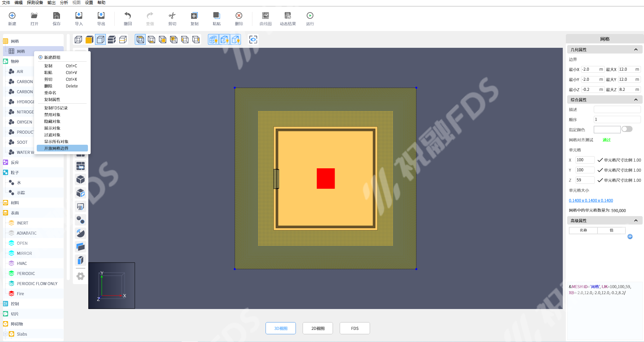Start the simulation with 运行 icon
The width and height of the screenshot is (644, 342).
click(x=310, y=15)
